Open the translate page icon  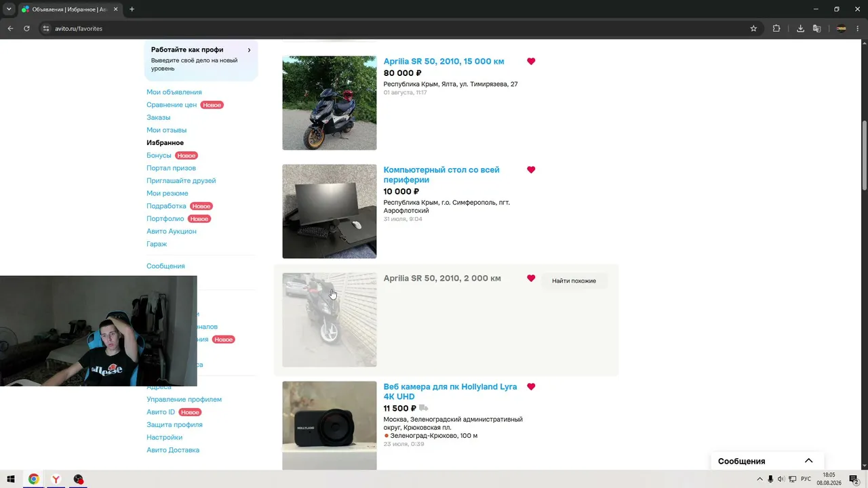(x=817, y=28)
